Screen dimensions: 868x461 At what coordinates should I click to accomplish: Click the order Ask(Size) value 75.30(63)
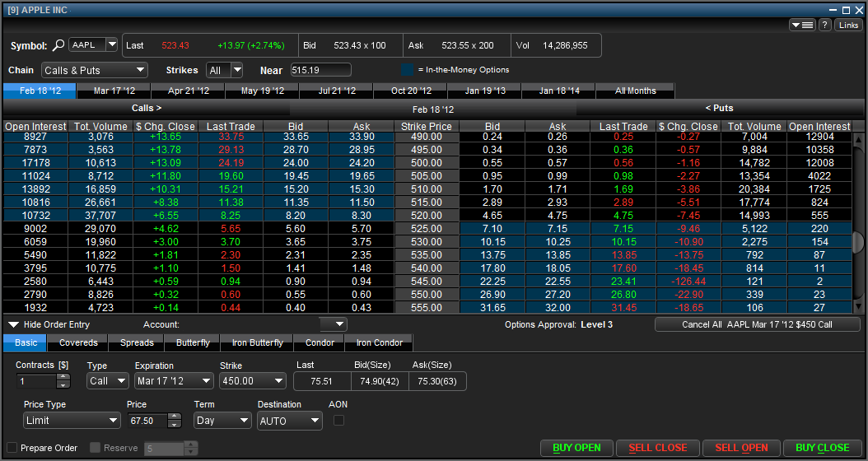click(437, 381)
